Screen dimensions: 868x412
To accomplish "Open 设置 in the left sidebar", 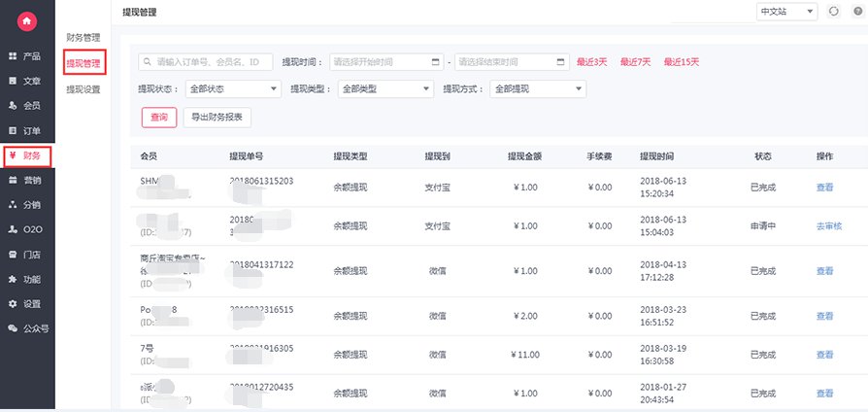I will click(26, 303).
